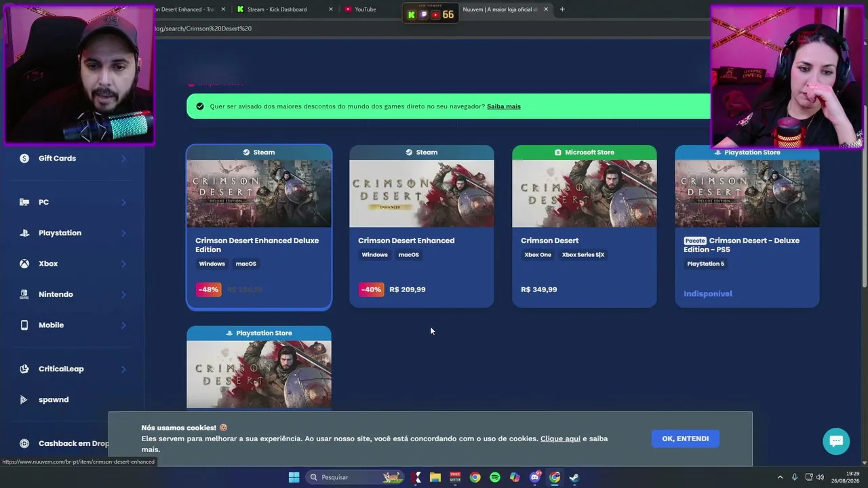The height and width of the screenshot is (488, 868).
Task: Click the volume icon in the system tray
Action: (x=820, y=477)
